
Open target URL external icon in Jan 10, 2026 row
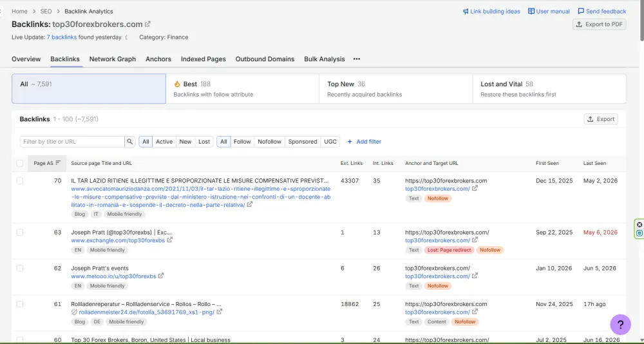click(x=475, y=276)
